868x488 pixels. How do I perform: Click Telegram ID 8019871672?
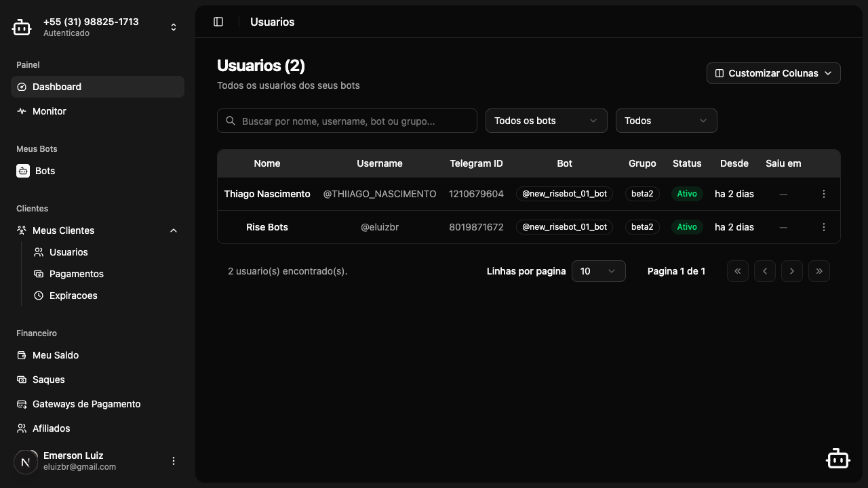point(477,227)
